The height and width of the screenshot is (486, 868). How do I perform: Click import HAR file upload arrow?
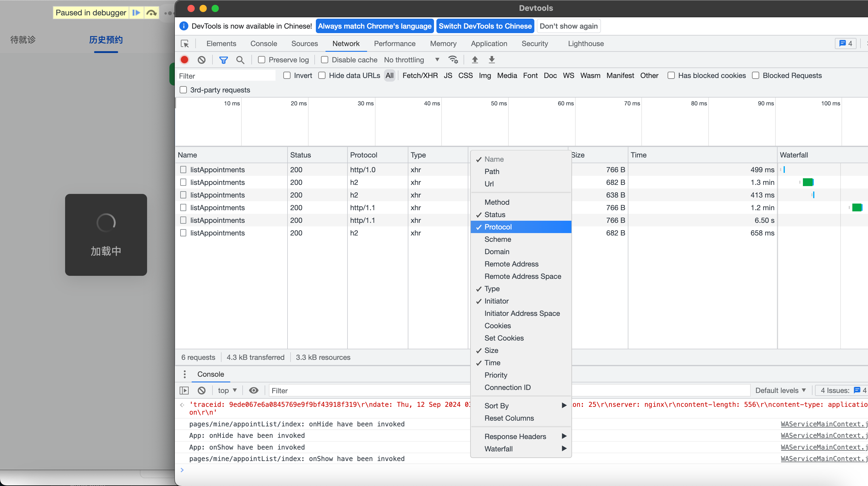coord(475,60)
